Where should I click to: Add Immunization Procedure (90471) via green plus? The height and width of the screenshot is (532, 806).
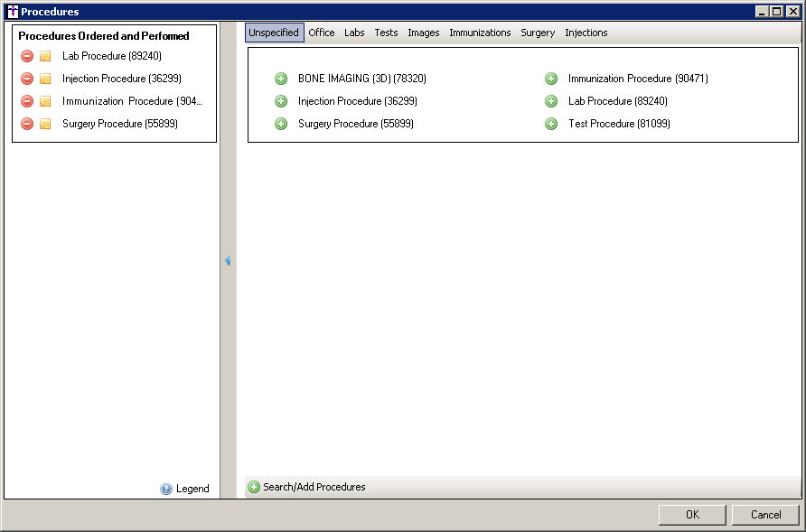(551, 79)
